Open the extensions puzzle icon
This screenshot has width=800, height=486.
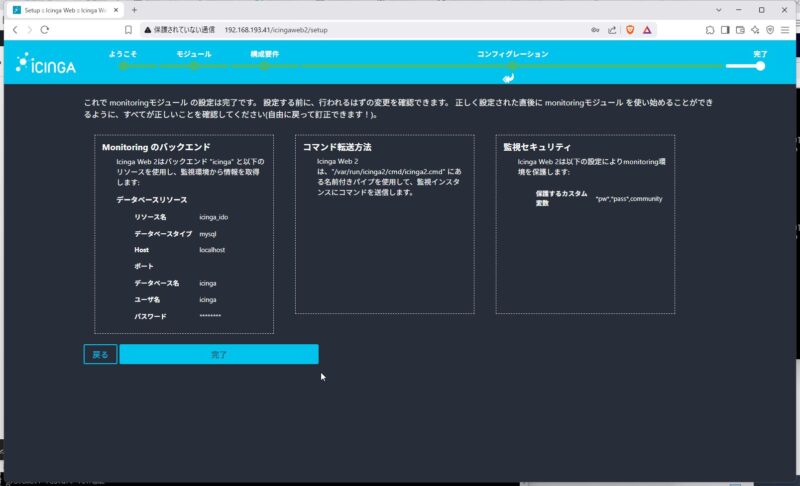pyautogui.click(x=710, y=30)
